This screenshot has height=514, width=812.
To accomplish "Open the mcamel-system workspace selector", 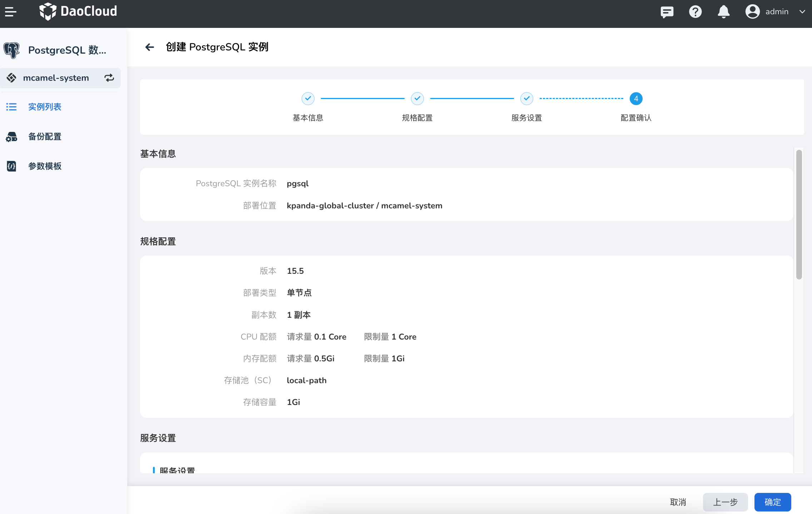I will (x=56, y=78).
